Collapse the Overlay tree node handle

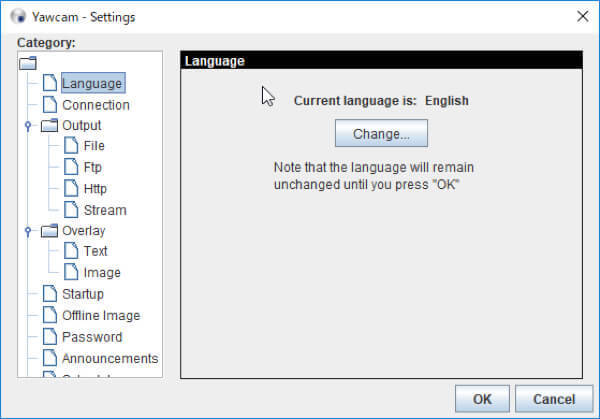click(28, 231)
